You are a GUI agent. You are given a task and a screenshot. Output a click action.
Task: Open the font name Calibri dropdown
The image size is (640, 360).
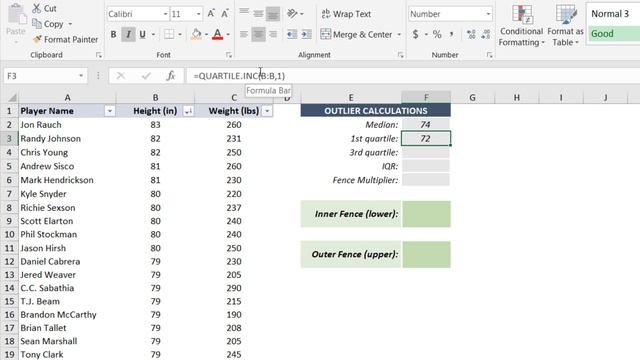pos(165,14)
